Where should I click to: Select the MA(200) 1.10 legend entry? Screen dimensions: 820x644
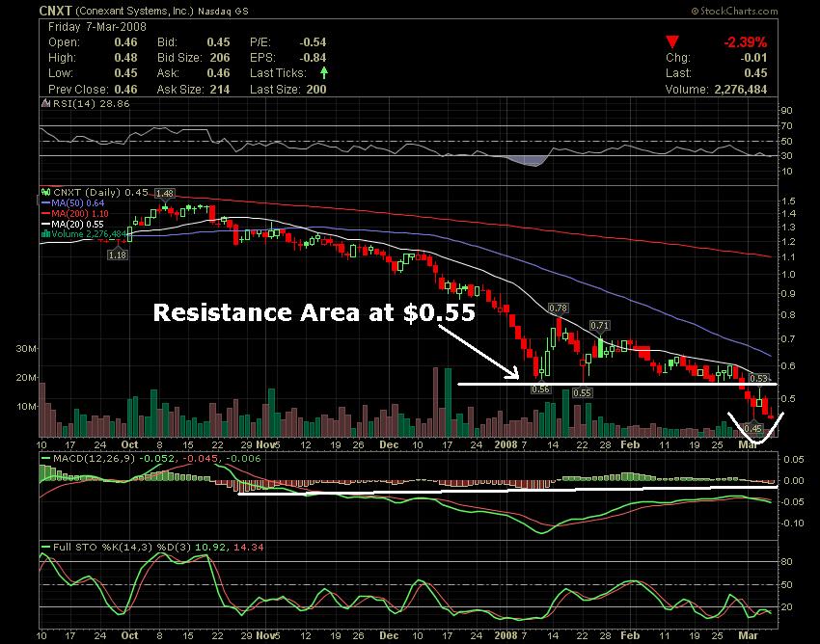pos(75,213)
